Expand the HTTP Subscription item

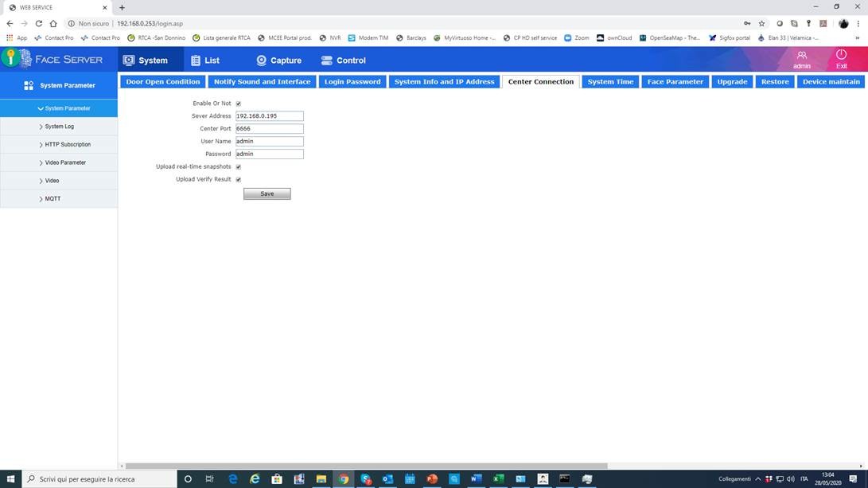[67, 145]
